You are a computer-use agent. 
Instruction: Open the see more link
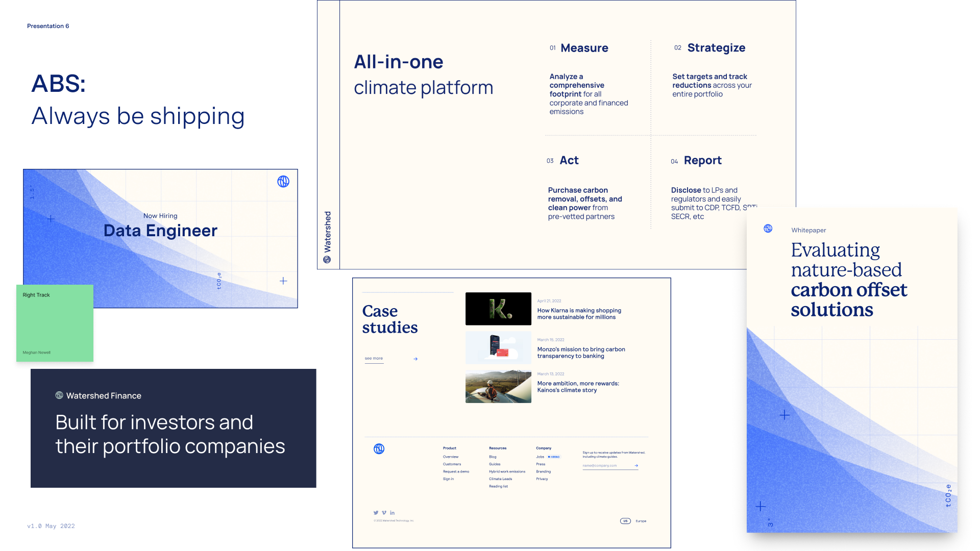pyautogui.click(x=374, y=359)
